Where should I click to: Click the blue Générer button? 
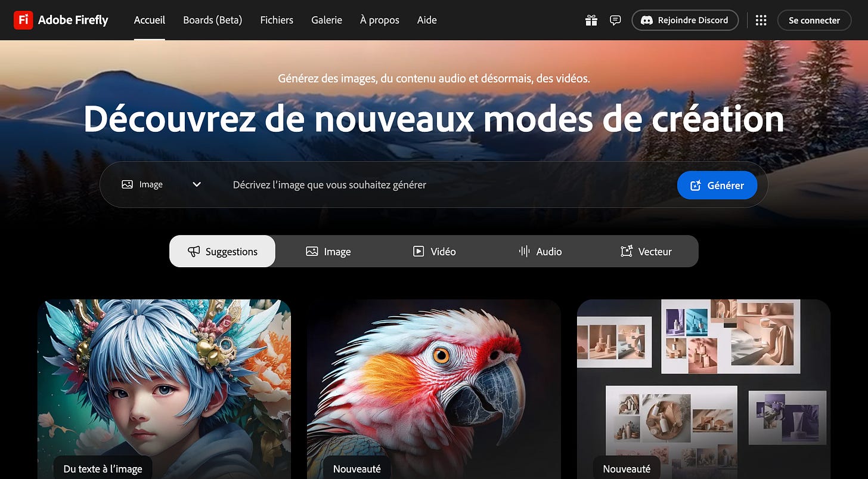pyautogui.click(x=717, y=186)
